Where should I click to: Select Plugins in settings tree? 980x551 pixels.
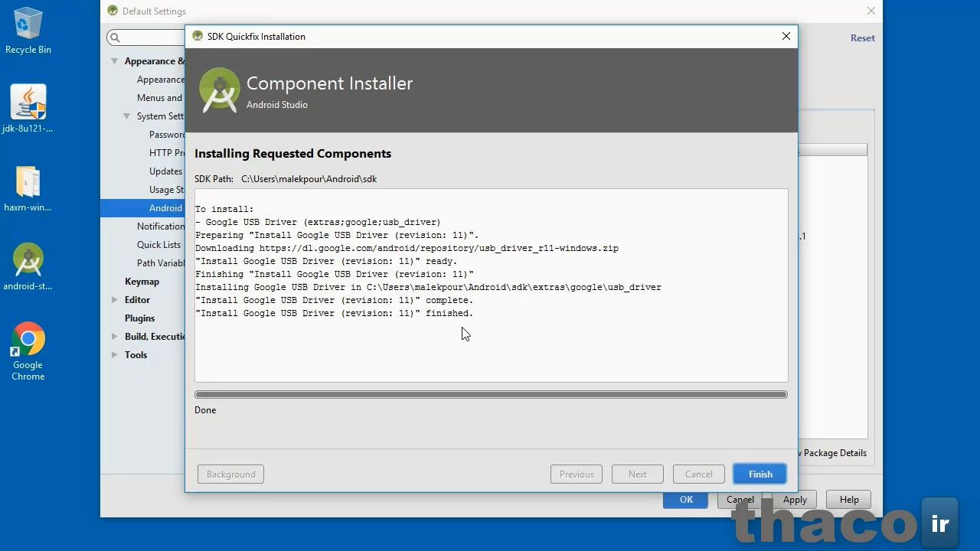pos(139,318)
